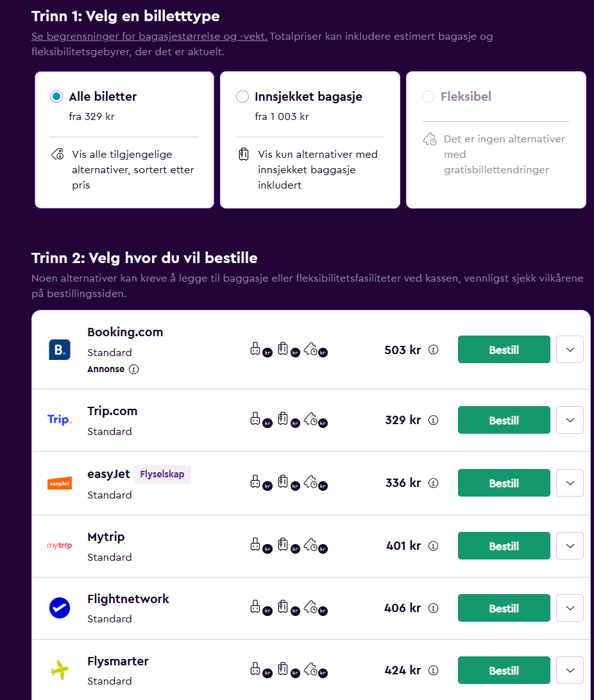Screen dimensions: 594x700
Task: Click info icon next to Booking.com price
Action: click(x=434, y=350)
